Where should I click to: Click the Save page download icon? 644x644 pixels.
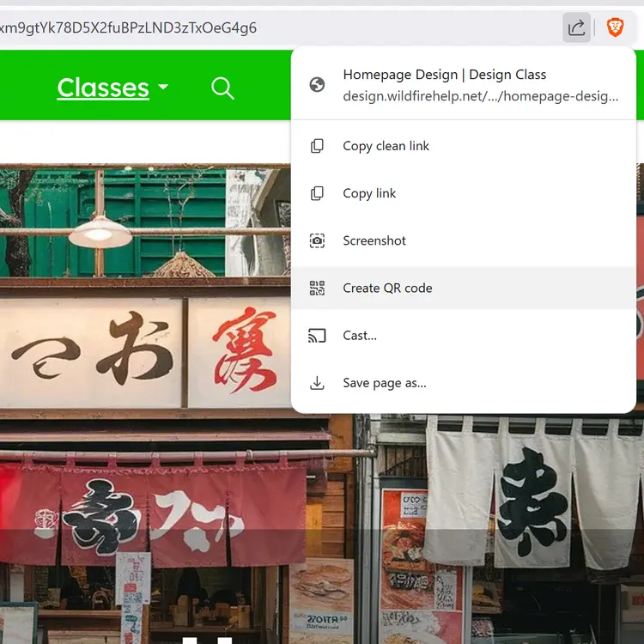(317, 383)
